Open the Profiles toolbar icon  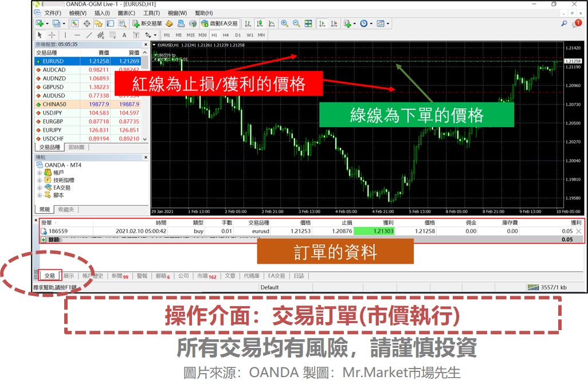[56, 23]
